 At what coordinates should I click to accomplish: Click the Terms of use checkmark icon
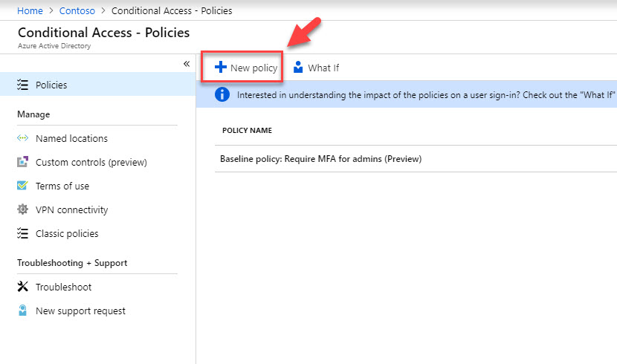click(22, 185)
